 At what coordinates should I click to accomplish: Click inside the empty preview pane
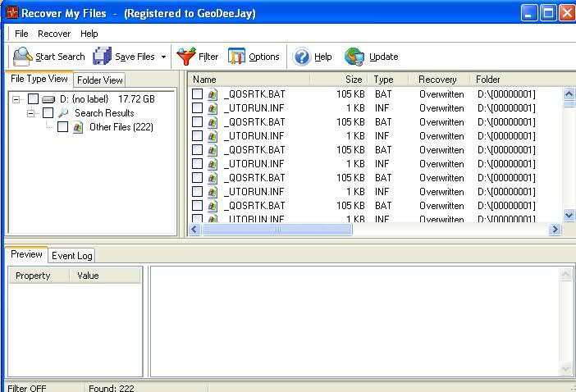tap(354, 321)
